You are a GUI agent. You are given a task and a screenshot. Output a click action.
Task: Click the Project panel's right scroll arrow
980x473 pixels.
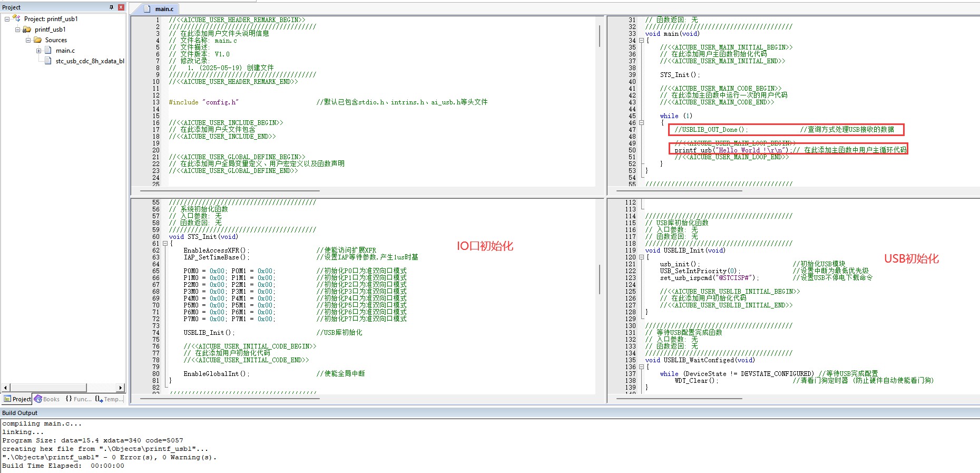[121, 388]
